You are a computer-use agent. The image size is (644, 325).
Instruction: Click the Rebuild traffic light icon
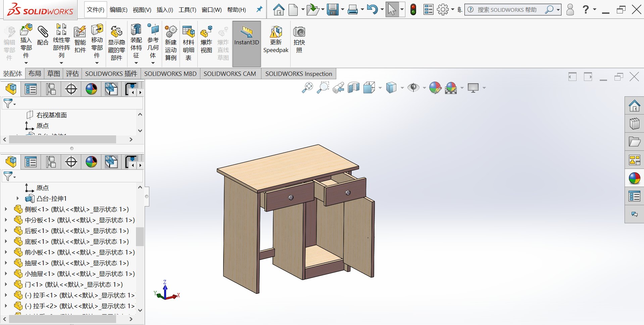tap(413, 9)
